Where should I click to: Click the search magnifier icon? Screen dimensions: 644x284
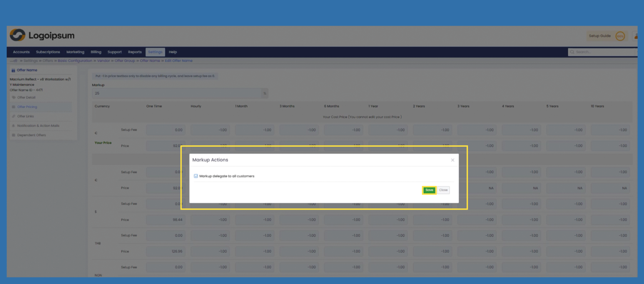coord(572,52)
